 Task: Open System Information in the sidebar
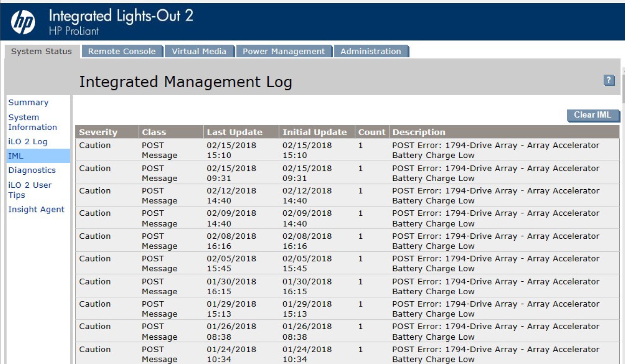point(32,122)
